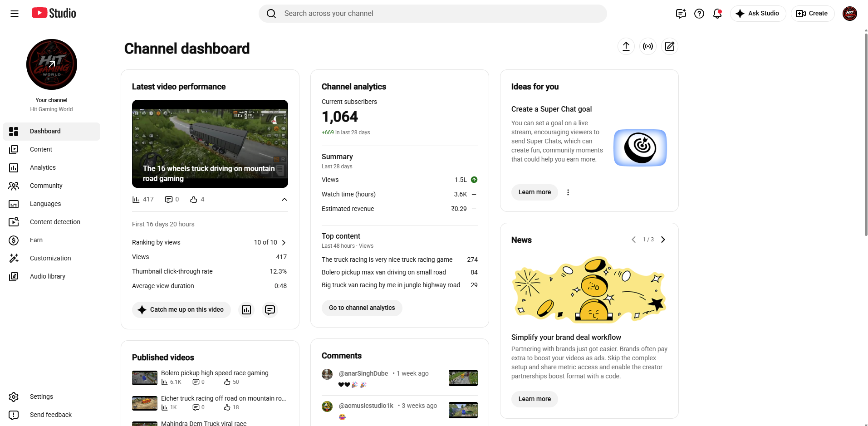Open Customization in sidebar
The height and width of the screenshot is (426, 868).
(51, 259)
